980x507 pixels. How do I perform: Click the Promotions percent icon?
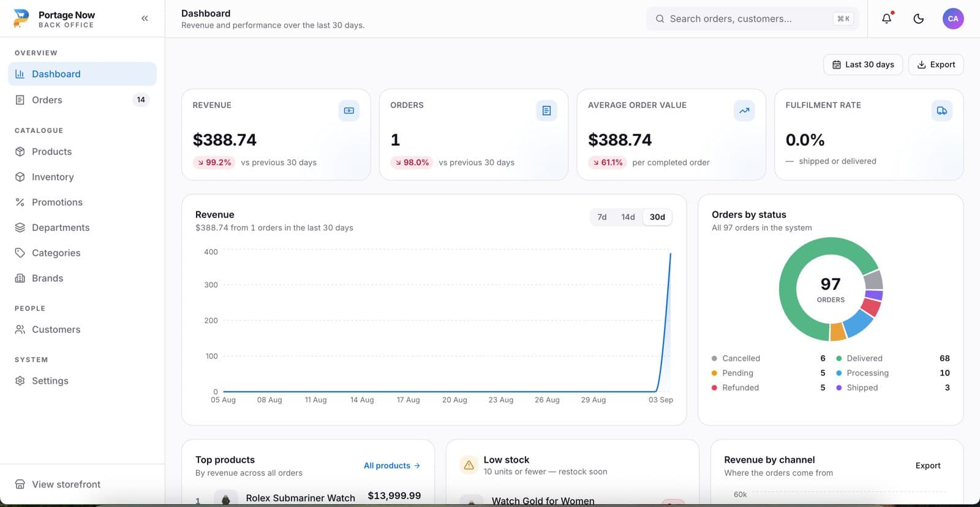[x=20, y=202]
